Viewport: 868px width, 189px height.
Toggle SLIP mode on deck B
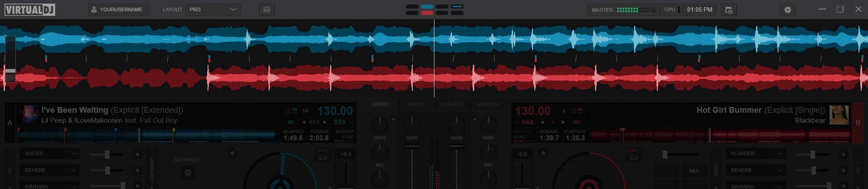click(634, 158)
